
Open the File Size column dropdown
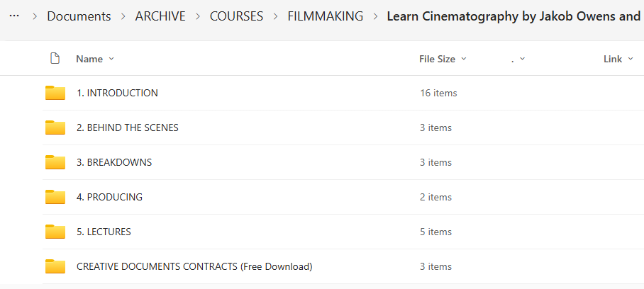(443, 59)
